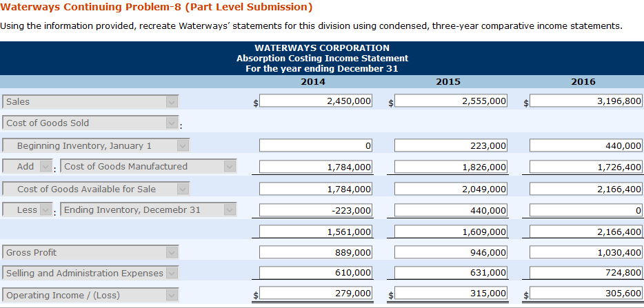Open the Operating Income / (Loss) dropdown
This screenshot has width=644, height=308.
90,295
